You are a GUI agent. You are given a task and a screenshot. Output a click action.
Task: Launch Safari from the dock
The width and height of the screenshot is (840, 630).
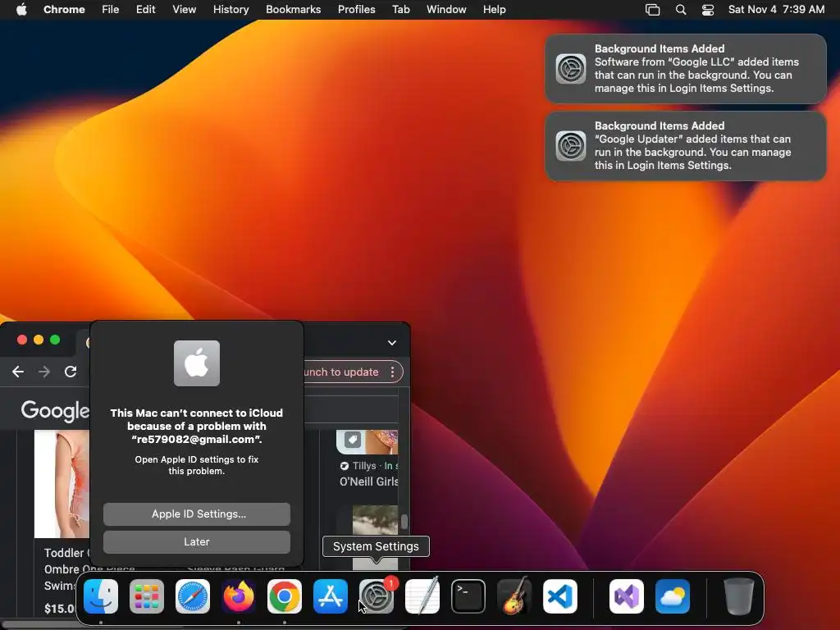[193, 596]
